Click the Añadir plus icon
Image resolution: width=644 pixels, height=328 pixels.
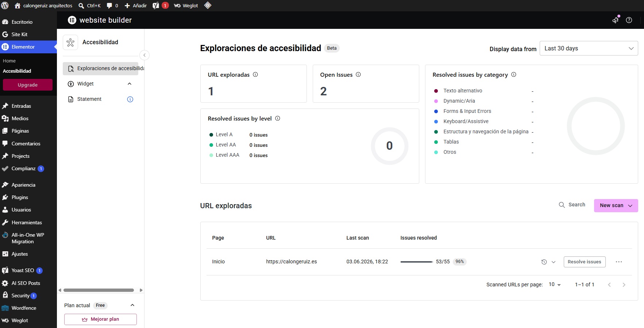pyautogui.click(x=127, y=5)
